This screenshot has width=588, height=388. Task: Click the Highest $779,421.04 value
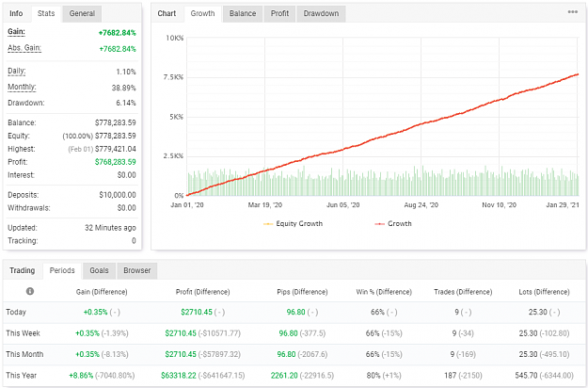pos(116,149)
